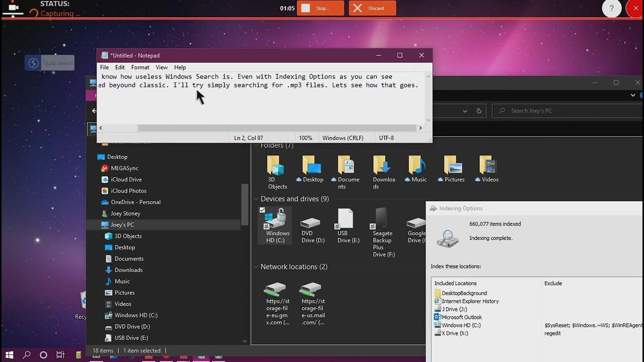Select the storage-file-us.mail.com network location
The width and height of the screenshot is (644, 362).
coord(312,304)
